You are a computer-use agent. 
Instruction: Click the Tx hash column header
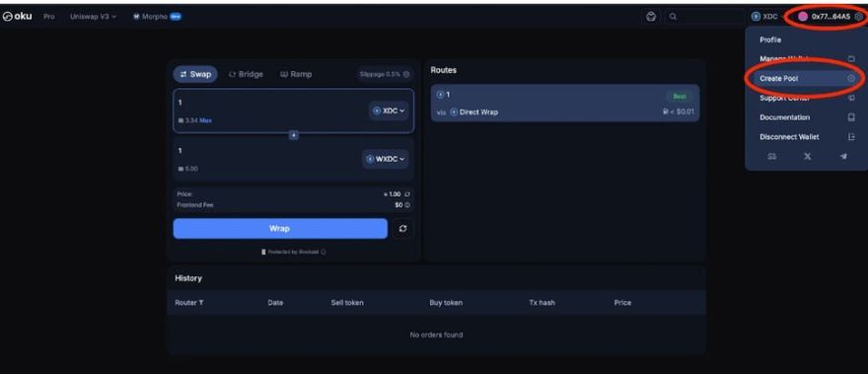click(x=542, y=303)
